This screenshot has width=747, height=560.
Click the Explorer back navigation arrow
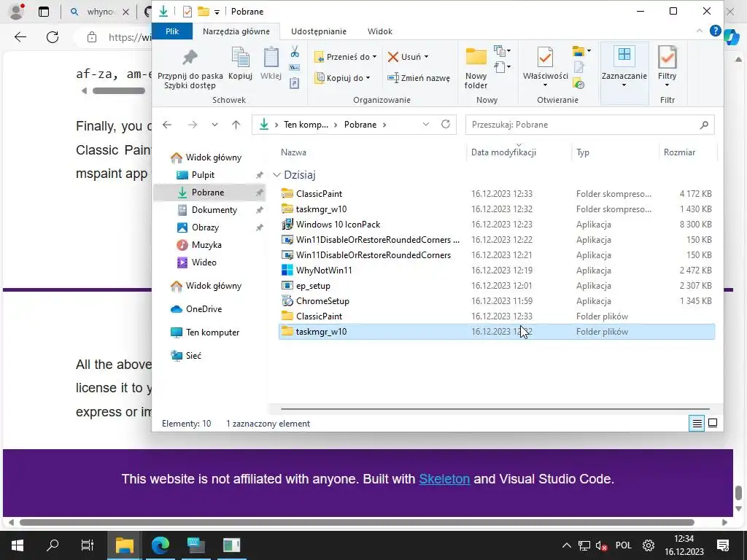(167, 125)
